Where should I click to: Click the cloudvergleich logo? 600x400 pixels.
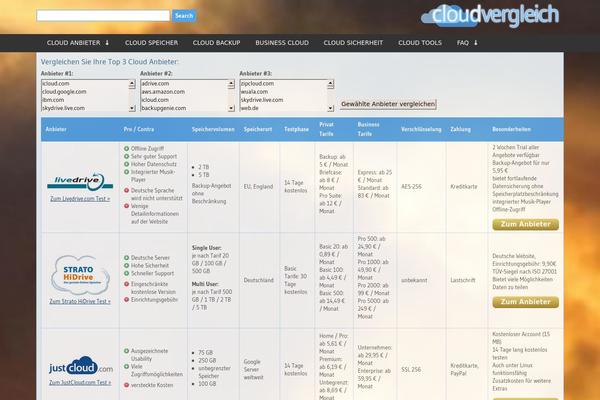coord(490,16)
